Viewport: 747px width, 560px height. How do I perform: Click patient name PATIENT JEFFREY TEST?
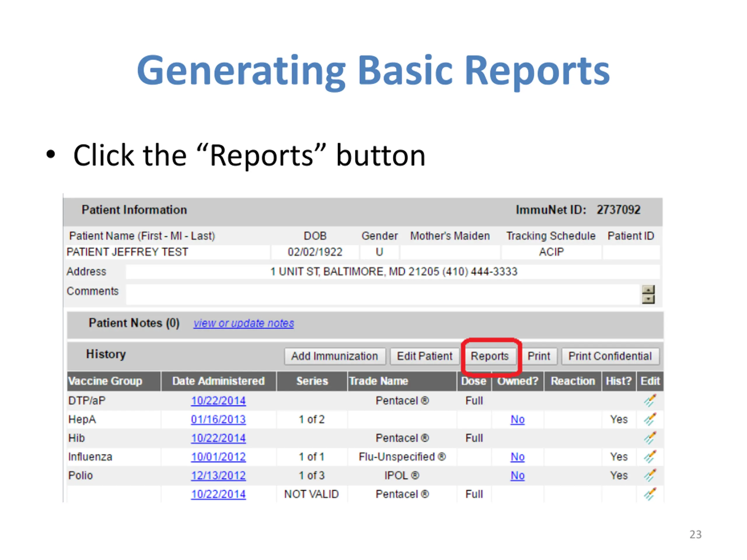tap(127, 252)
